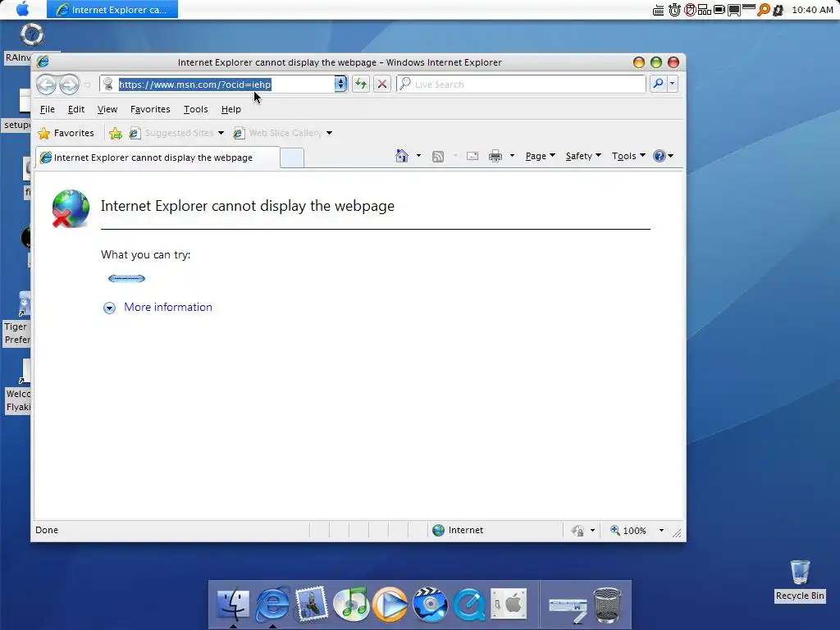Open the Tools menu in menu bar
Screen dimensions: 840x630
195,109
